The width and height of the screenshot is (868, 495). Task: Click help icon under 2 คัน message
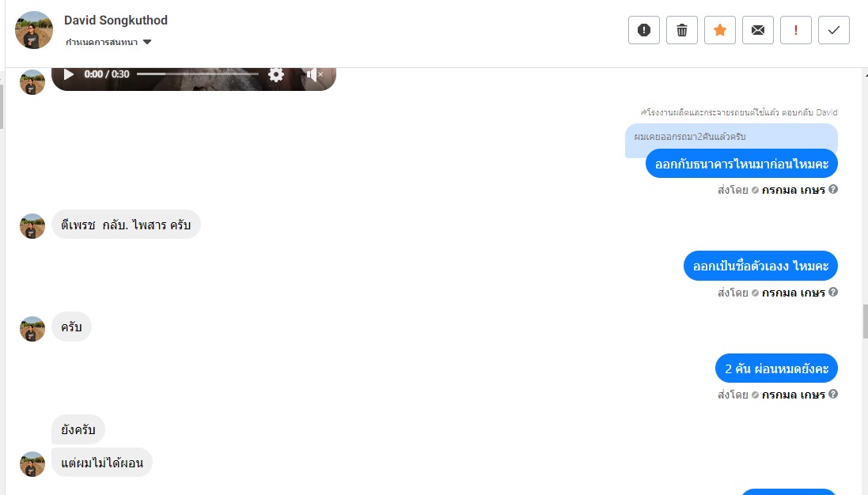[x=833, y=395]
